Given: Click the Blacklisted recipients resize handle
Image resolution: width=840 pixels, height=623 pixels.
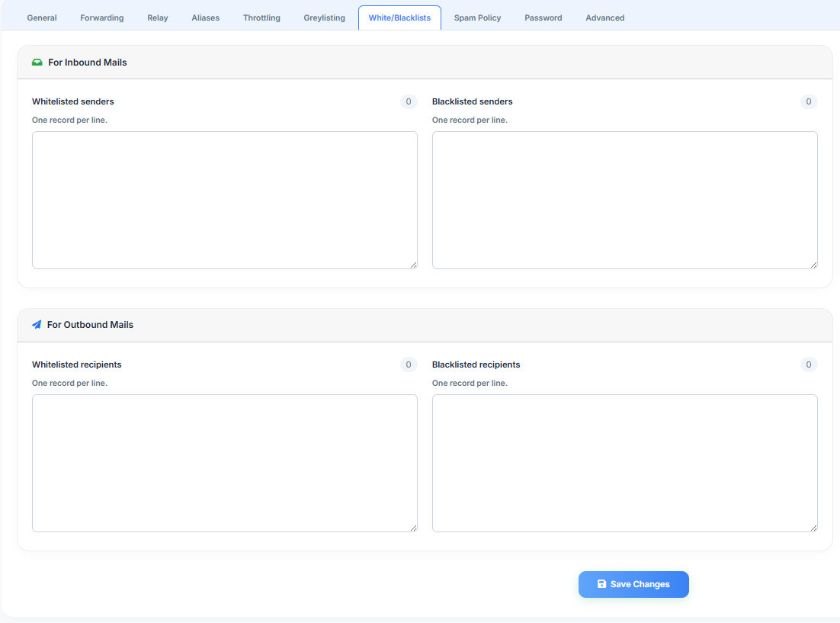Looking at the screenshot, I should pyautogui.click(x=814, y=528).
